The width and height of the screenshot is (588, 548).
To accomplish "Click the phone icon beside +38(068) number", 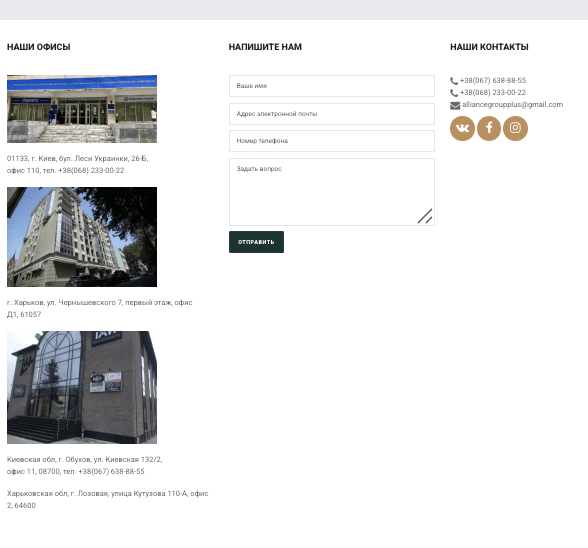I will click(454, 93).
